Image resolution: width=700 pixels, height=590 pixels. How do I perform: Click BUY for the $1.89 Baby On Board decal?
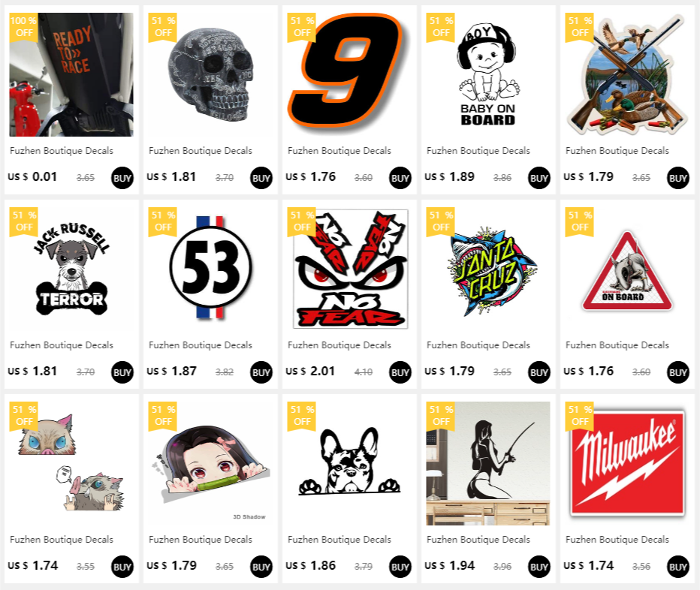click(539, 178)
